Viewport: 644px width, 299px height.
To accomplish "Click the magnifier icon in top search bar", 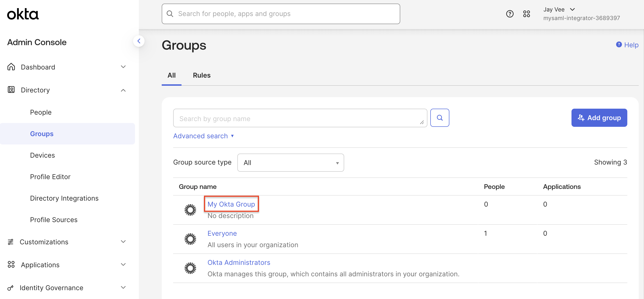I will pos(170,14).
